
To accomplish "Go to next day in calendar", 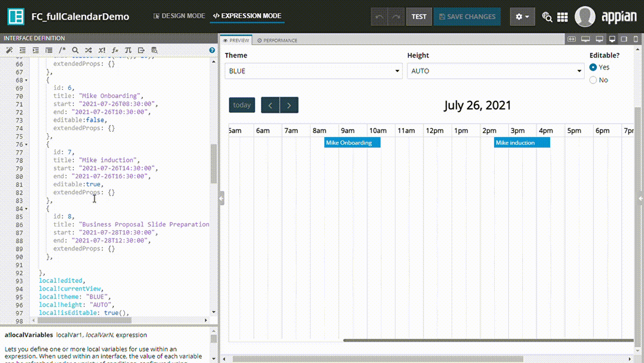I will (x=289, y=105).
